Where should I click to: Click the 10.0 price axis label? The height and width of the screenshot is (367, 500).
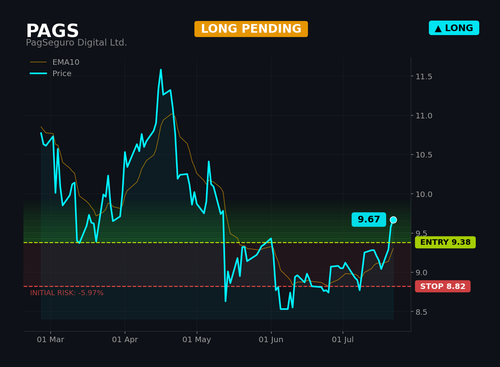click(424, 194)
